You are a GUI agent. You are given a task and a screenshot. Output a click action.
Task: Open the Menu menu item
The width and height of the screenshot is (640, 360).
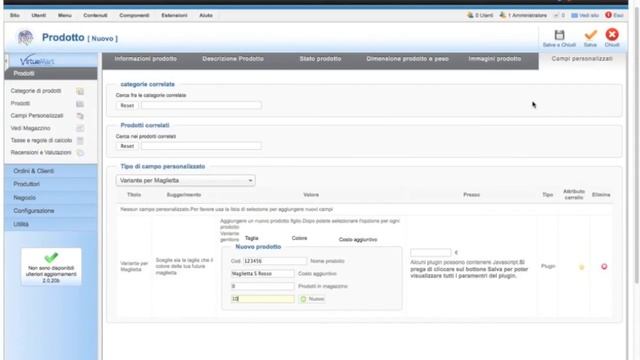point(64,15)
